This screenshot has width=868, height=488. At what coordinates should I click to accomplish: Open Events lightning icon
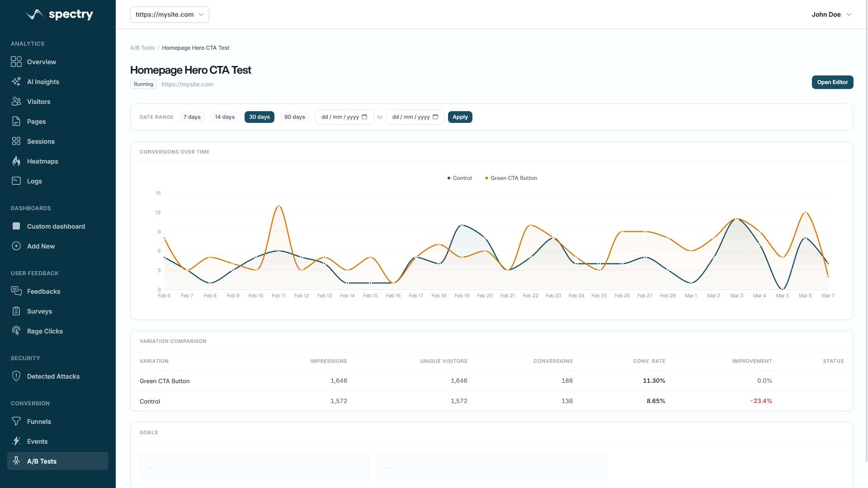(16, 441)
